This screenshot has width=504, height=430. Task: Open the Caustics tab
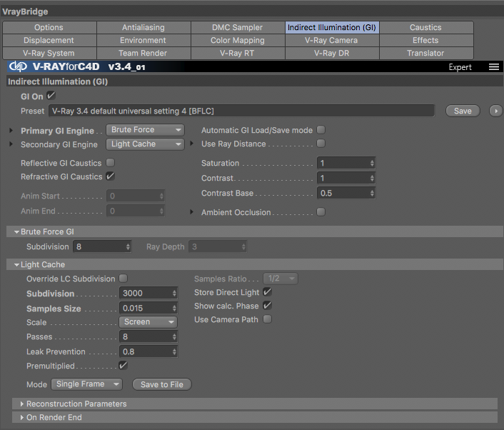coord(426,27)
